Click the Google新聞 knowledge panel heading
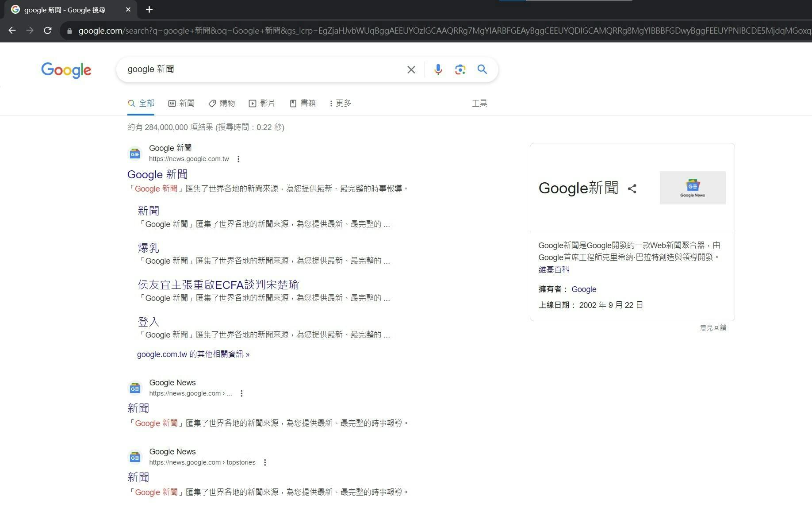Image resolution: width=812 pixels, height=515 pixels. click(578, 188)
